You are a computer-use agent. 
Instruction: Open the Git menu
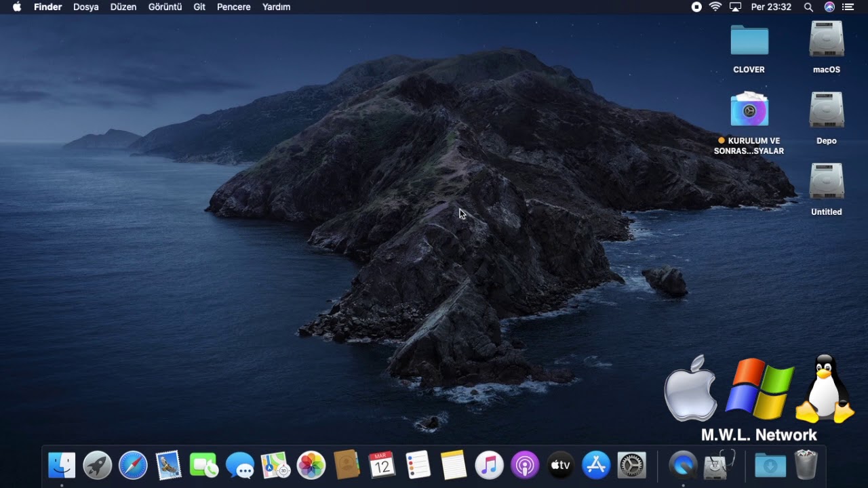199,7
